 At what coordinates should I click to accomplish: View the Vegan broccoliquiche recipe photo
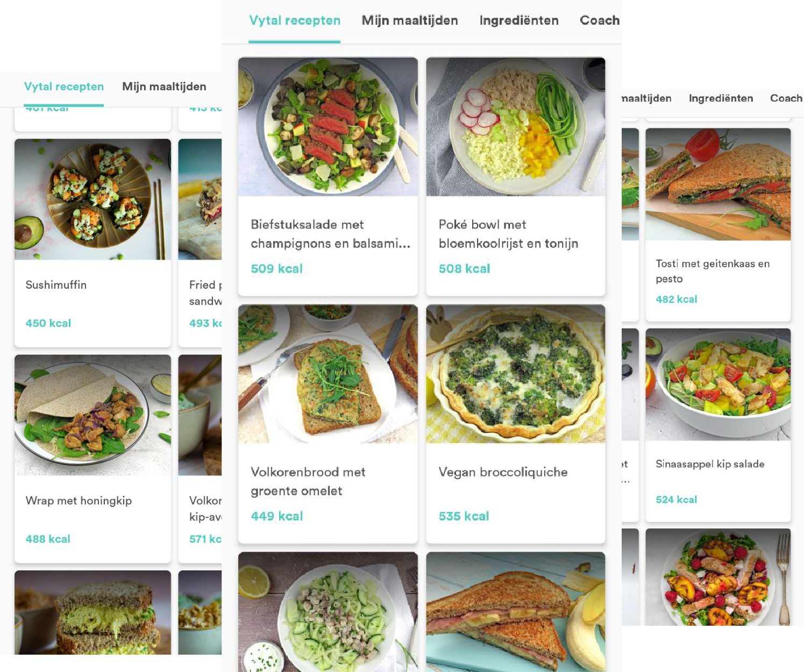point(515,374)
